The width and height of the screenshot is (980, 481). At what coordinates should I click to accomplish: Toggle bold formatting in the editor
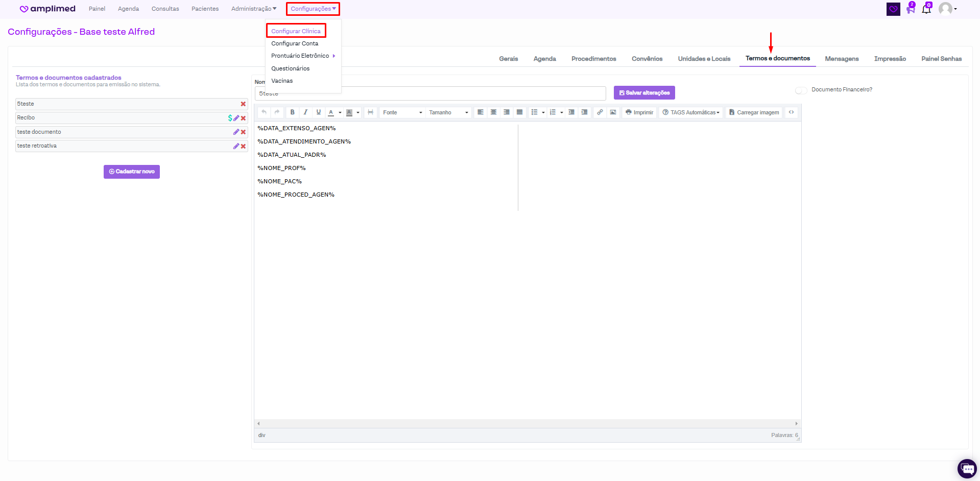pos(292,112)
